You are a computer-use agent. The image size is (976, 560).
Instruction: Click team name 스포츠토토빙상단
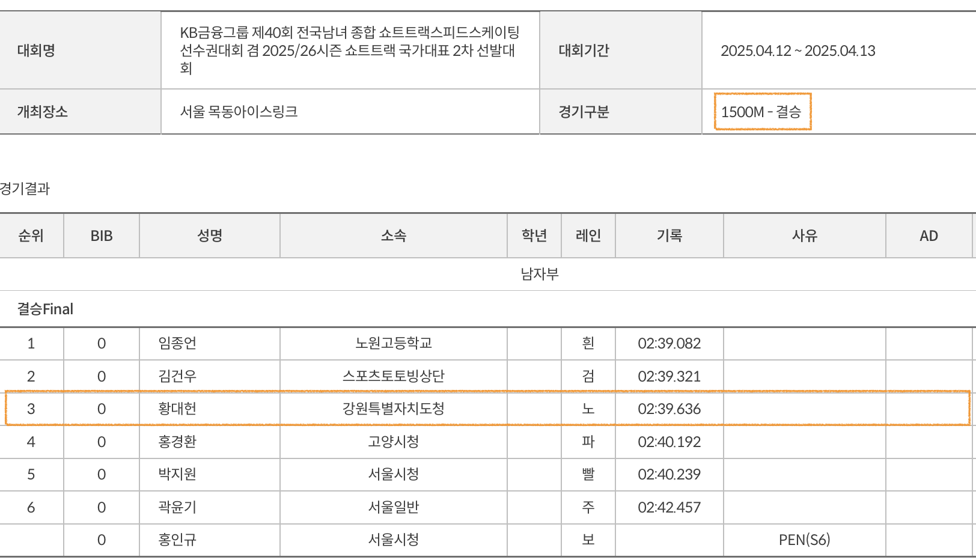[394, 376]
